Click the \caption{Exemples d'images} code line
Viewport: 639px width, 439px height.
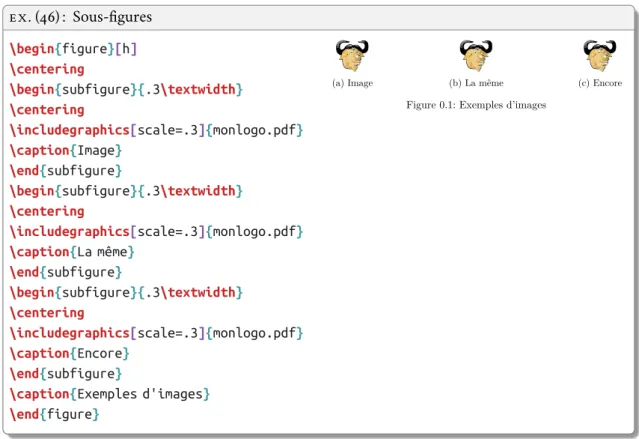click(x=110, y=394)
